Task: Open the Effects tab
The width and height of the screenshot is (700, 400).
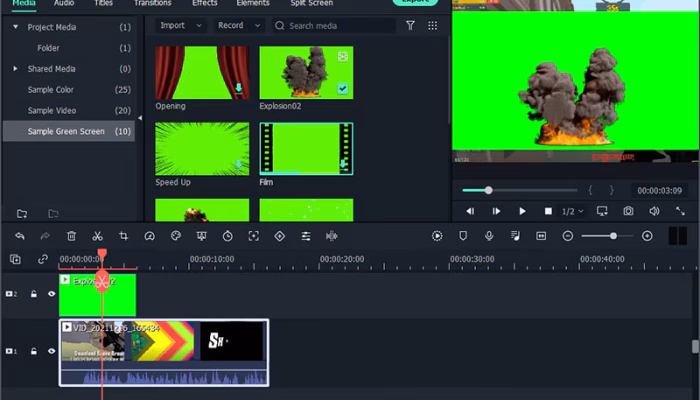Action: 204,4
